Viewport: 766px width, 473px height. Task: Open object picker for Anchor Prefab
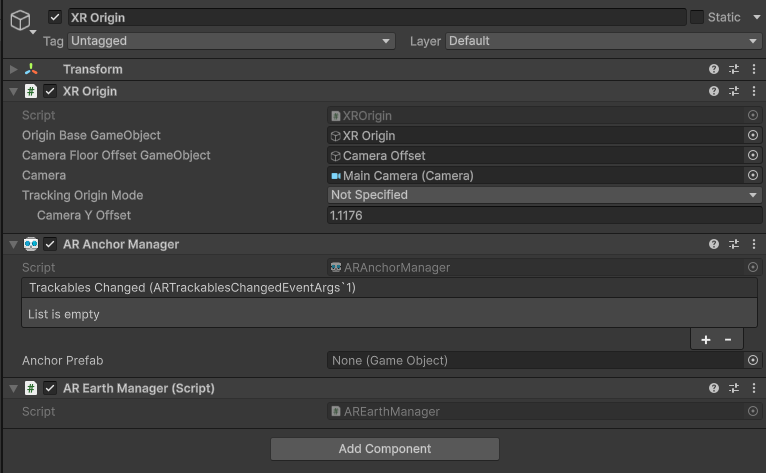pos(753,361)
